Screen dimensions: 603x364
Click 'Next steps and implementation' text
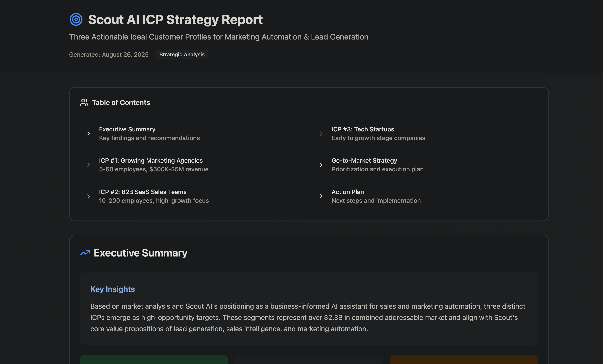click(376, 201)
